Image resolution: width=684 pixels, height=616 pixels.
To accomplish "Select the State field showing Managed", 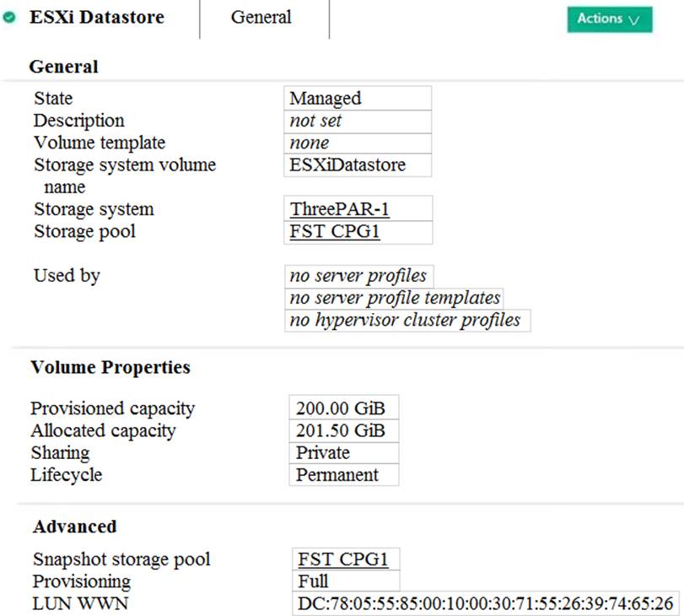I will (325, 99).
